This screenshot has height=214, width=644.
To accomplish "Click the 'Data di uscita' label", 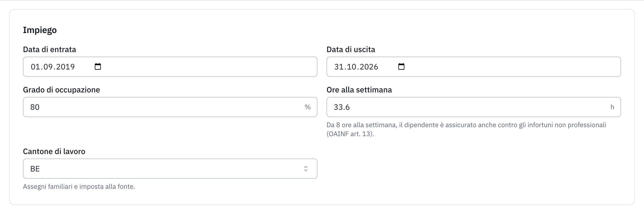I will click(x=351, y=50).
